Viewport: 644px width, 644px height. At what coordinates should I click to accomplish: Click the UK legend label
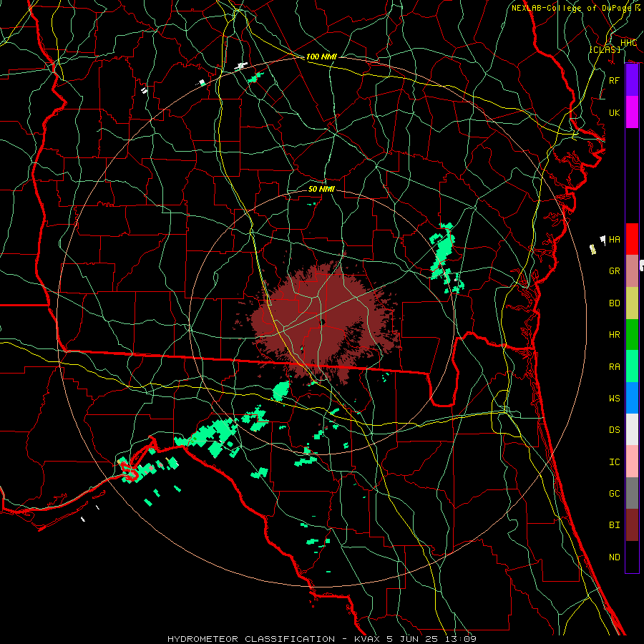[615, 112]
